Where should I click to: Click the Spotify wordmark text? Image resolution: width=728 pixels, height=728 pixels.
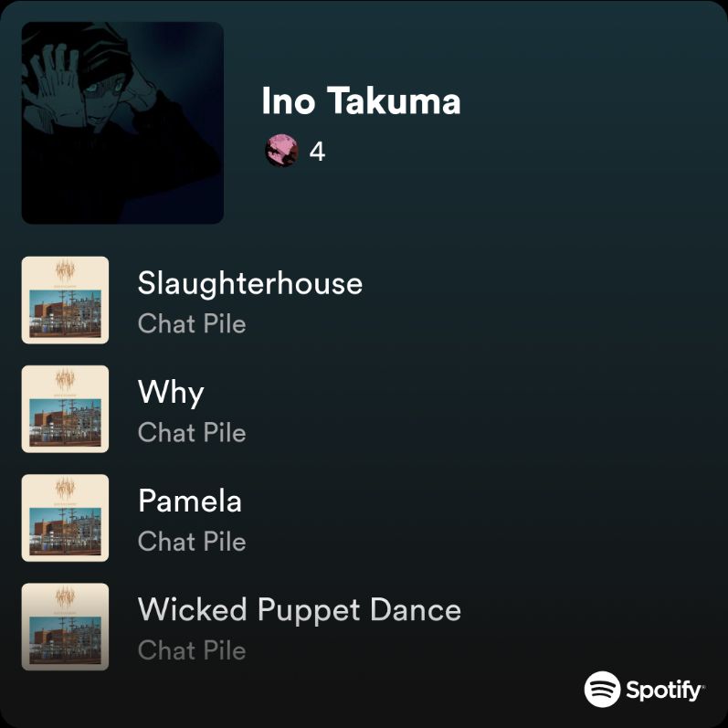click(665, 691)
